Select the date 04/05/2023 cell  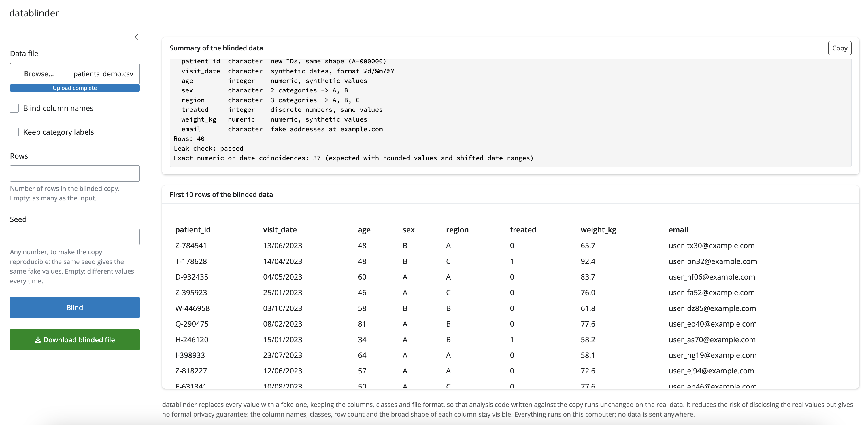pos(283,277)
